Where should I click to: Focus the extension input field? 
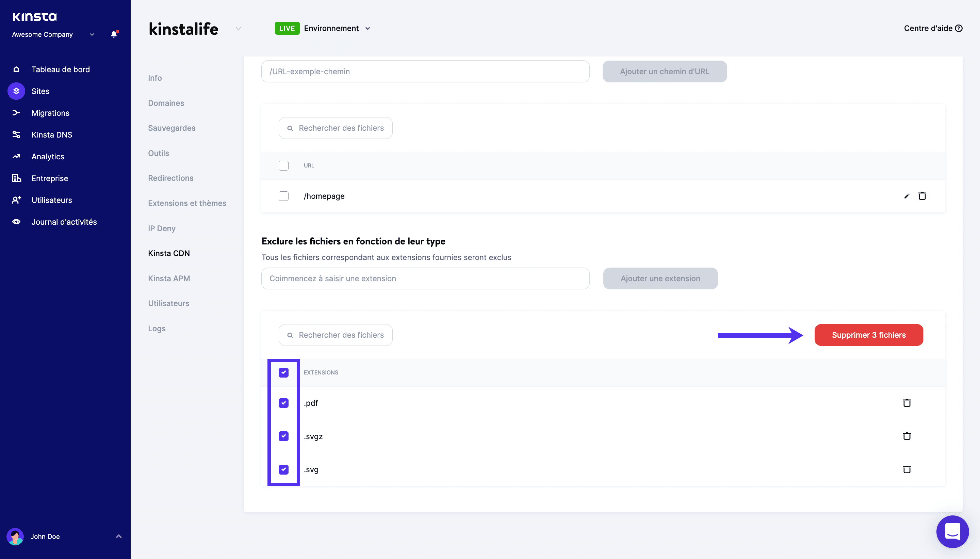coord(425,278)
